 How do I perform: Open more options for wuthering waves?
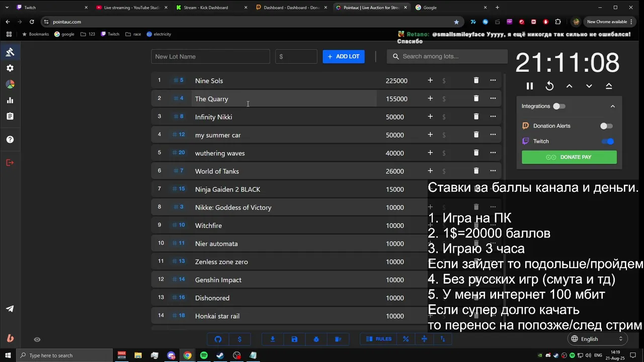coord(493,153)
